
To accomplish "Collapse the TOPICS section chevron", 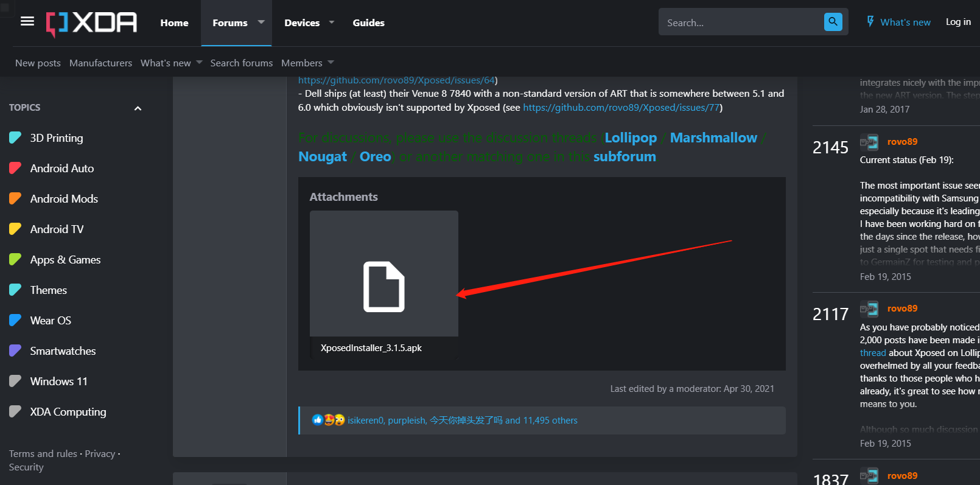I will [x=138, y=108].
